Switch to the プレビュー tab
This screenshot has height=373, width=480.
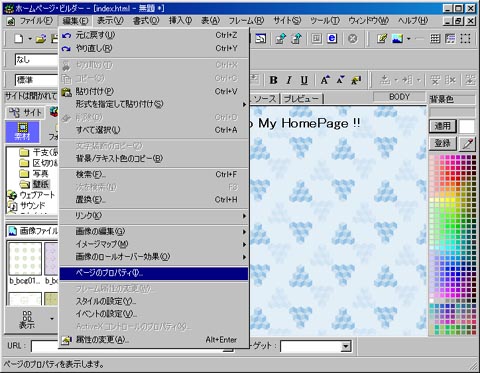pyautogui.click(x=302, y=99)
